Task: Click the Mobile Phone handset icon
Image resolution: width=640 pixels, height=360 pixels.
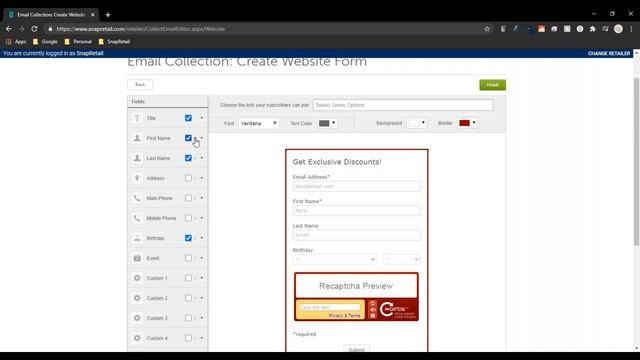Action: point(137,218)
